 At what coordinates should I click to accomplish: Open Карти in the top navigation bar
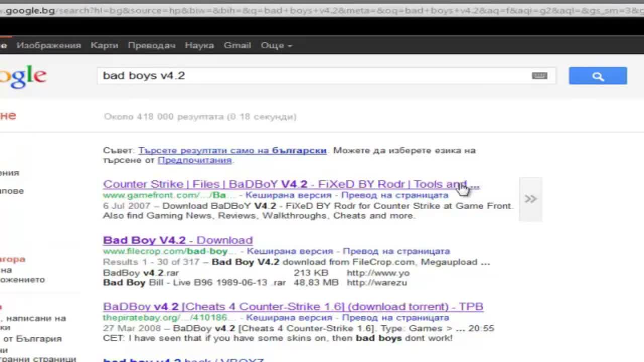point(104,45)
